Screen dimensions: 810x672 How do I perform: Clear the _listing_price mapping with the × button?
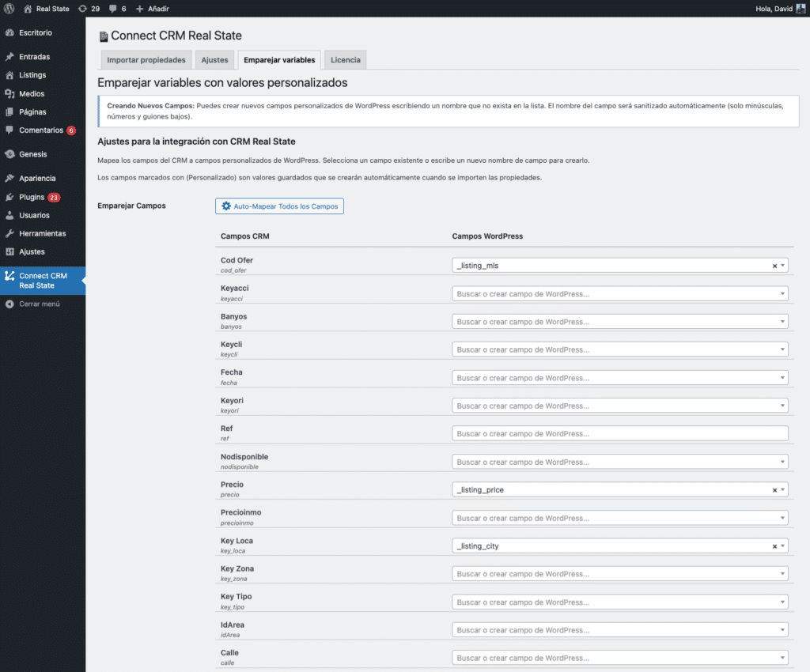[x=774, y=489]
